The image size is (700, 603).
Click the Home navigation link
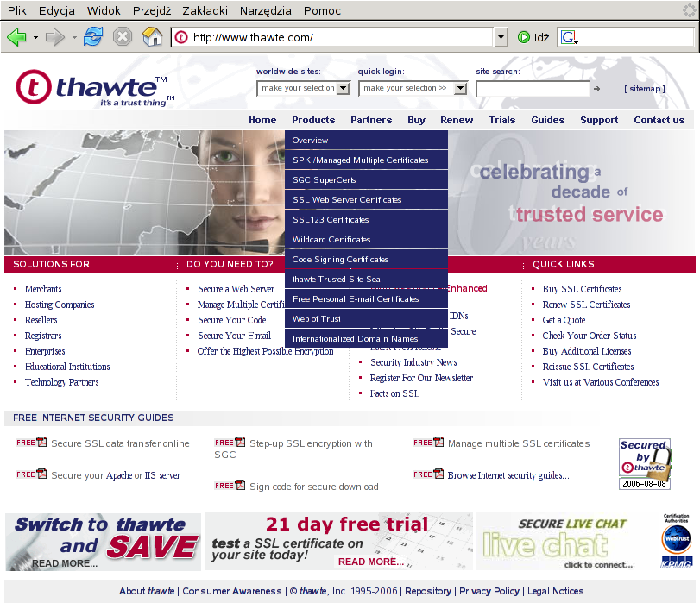coord(262,120)
